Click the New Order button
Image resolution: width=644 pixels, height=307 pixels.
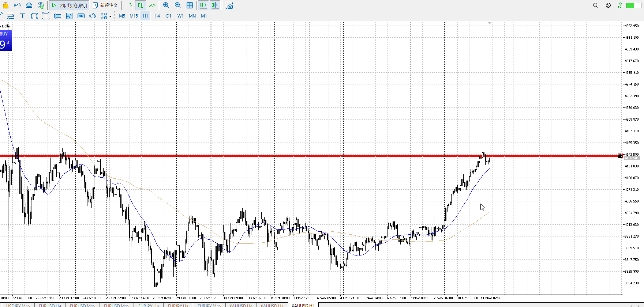tap(105, 5)
